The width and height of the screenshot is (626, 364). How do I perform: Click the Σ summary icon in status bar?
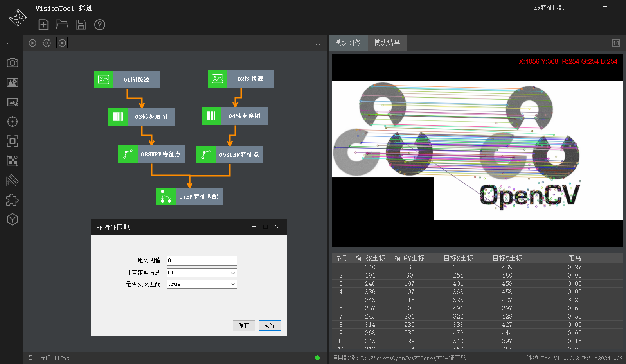tap(31, 358)
